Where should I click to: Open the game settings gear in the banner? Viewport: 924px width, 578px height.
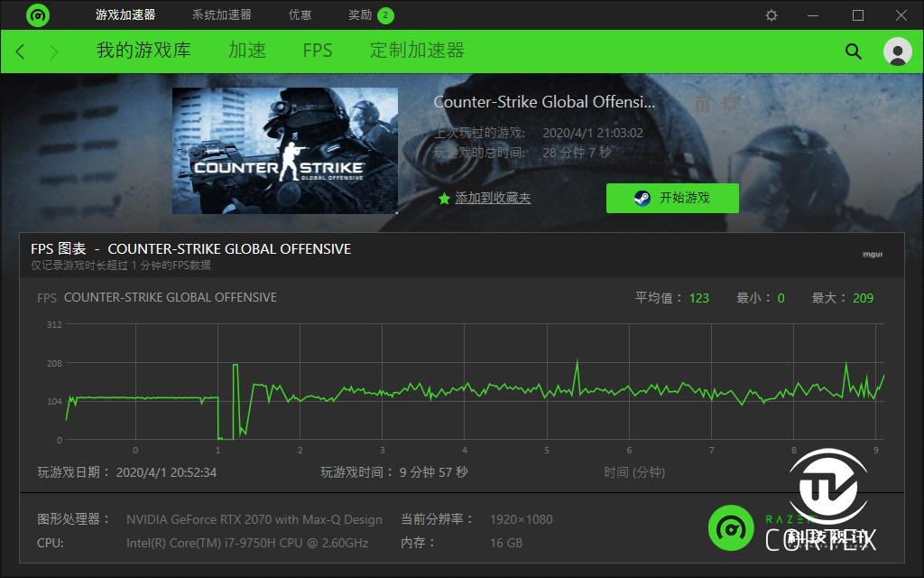click(x=730, y=103)
